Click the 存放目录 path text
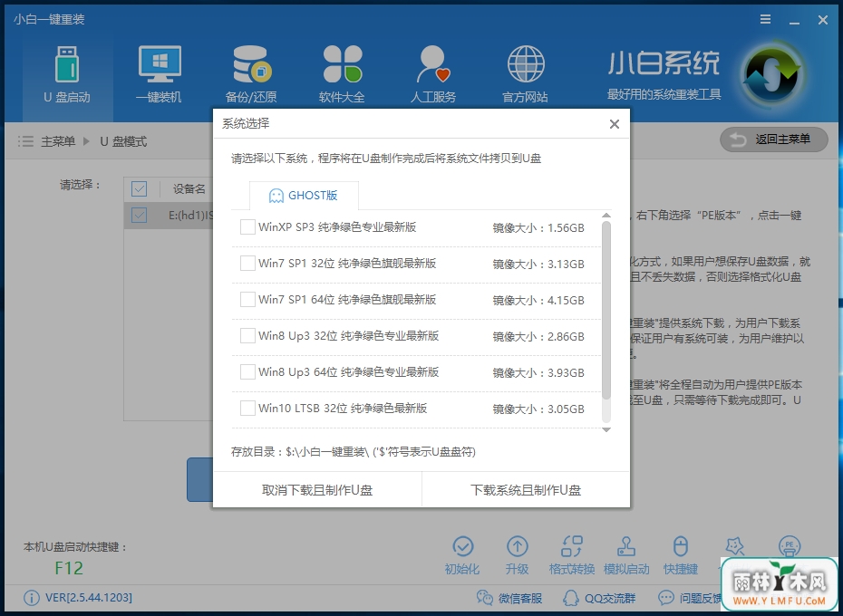The height and width of the screenshot is (616, 843). click(x=354, y=451)
